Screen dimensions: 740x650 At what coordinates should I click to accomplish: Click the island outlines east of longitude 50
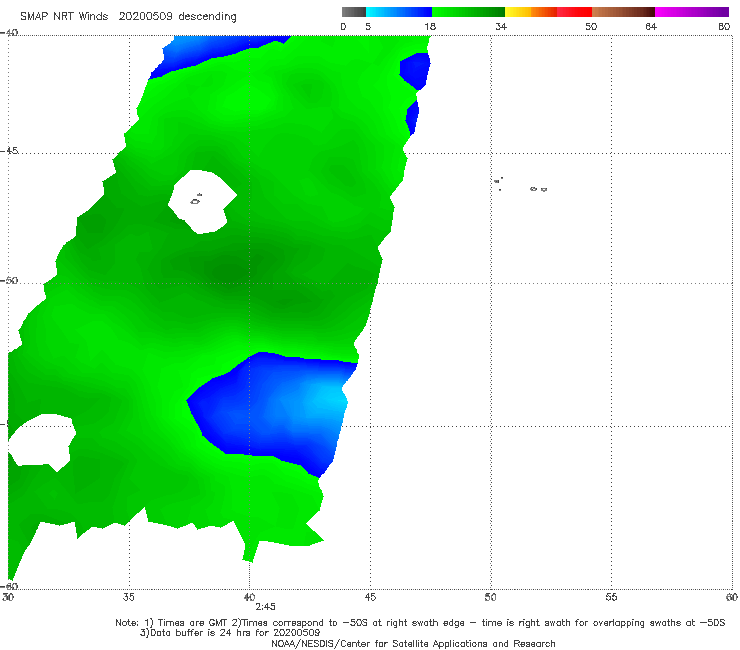coord(520,184)
